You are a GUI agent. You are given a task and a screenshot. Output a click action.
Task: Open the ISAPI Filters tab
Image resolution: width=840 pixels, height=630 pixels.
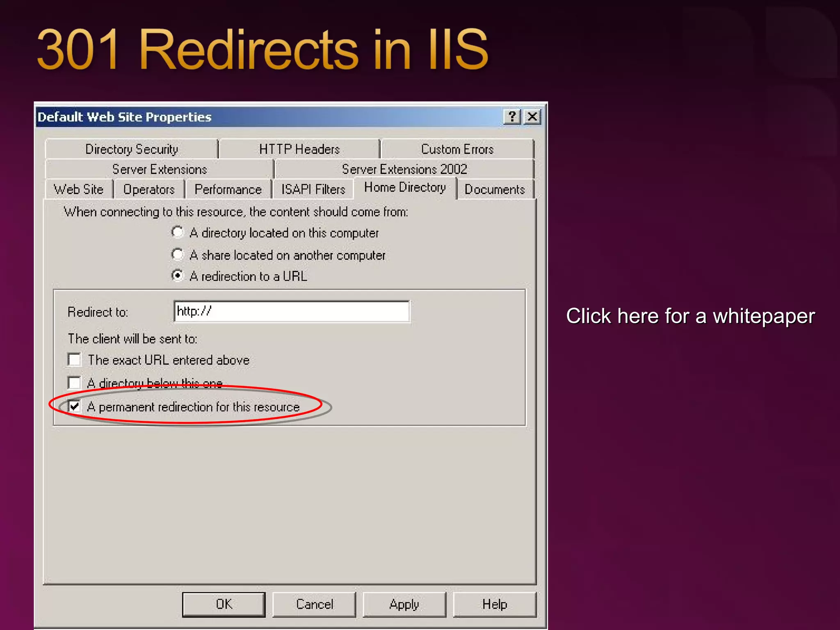[313, 189]
